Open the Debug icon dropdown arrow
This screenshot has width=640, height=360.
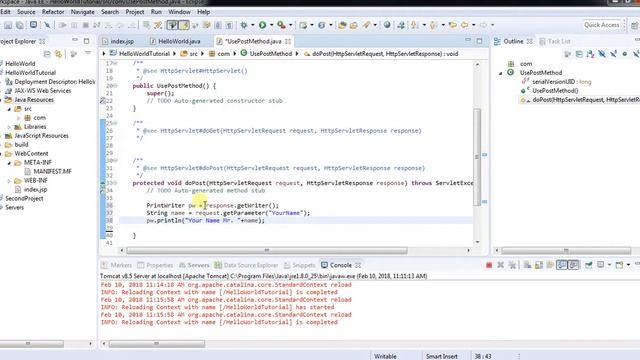(253, 25)
